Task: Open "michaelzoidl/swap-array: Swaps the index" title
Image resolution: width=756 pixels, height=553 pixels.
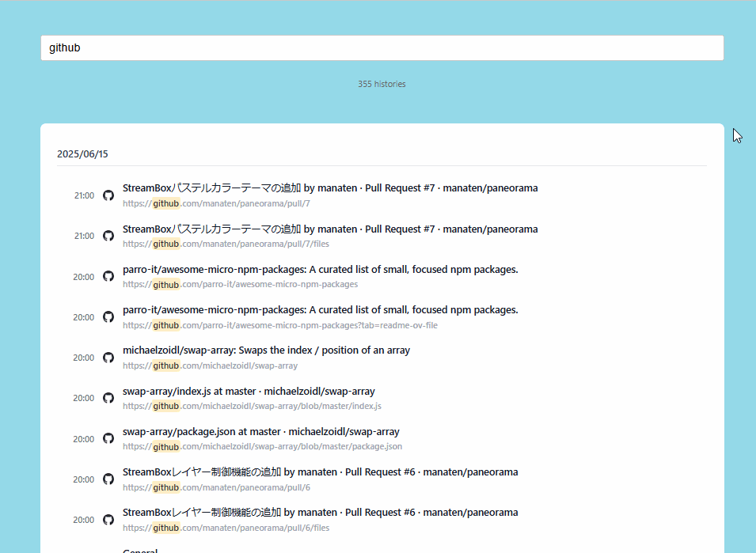Action: [266, 350]
